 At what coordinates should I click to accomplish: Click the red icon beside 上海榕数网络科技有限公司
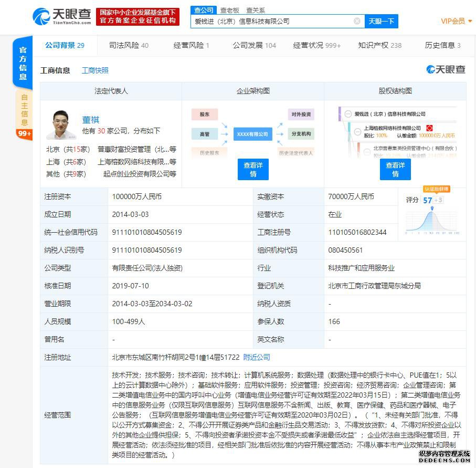click(x=429, y=128)
